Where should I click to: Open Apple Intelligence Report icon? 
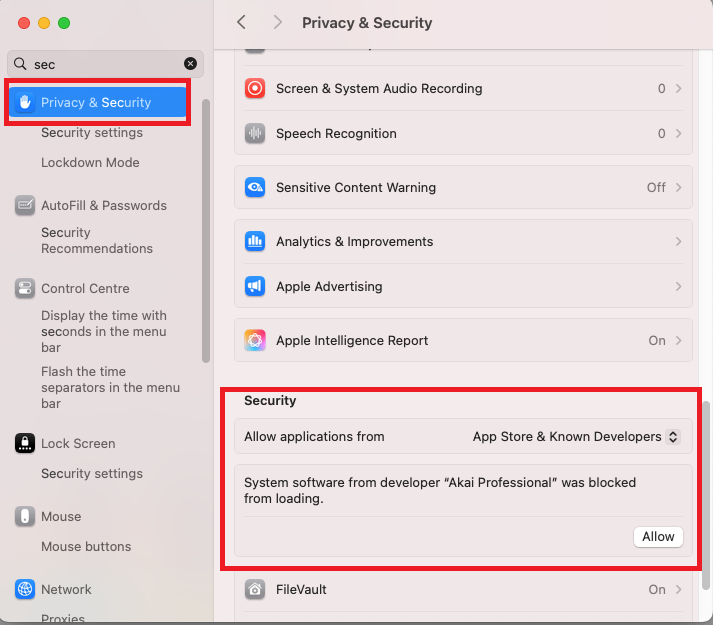255,341
